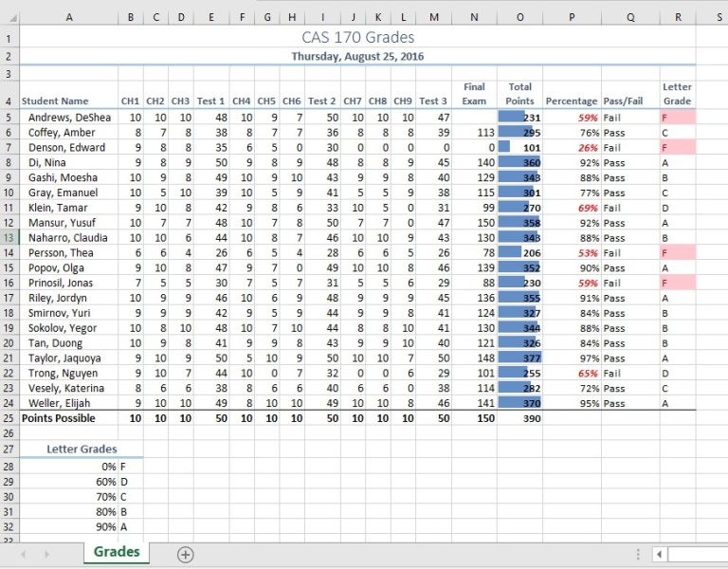Select the 60% lookup table cell
Screen dimensions: 728x569
click(x=68, y=482)
